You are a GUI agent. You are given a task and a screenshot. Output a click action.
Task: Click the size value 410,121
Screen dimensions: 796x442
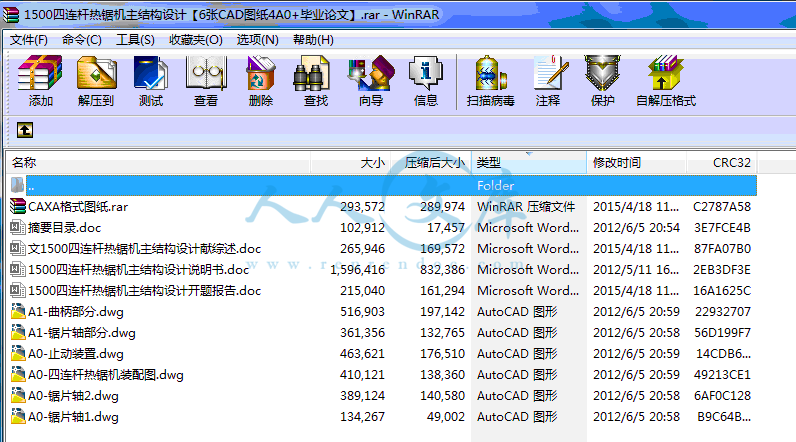click(x=362, y=375)
